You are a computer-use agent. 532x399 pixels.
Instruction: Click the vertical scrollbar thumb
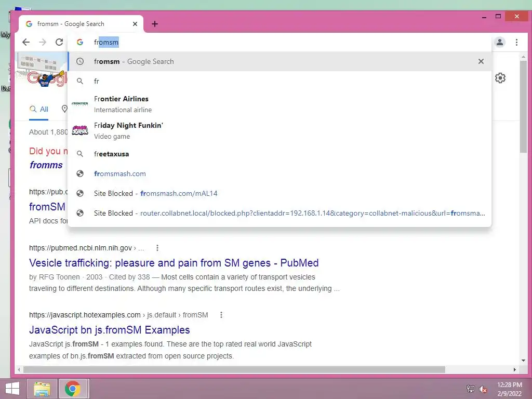(523, 107)
